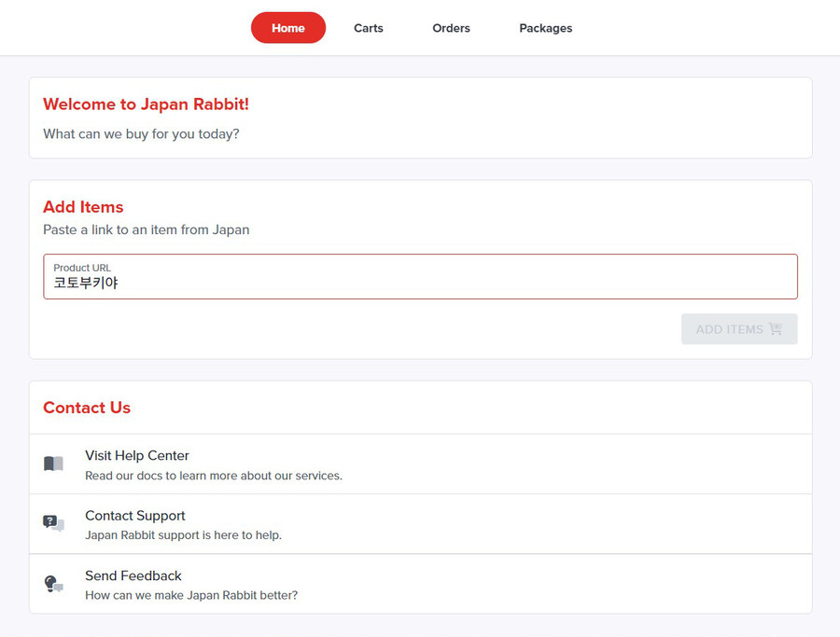Open the Visit Help Center link
The width and height of the screenshot is (840, 637).
pos(137,455)
